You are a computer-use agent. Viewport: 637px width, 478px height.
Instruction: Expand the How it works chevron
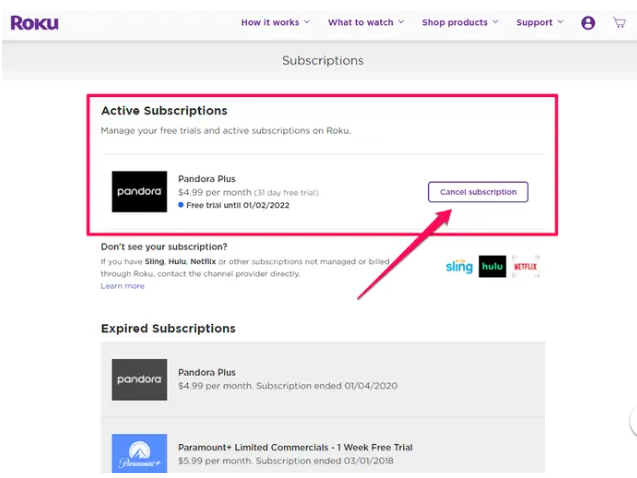pos(307,22)
